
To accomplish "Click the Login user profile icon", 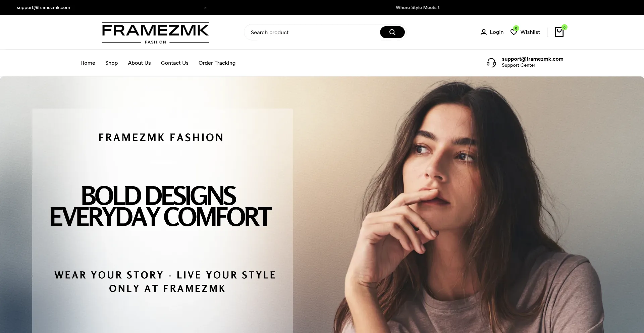I will (x=483, y=32).
